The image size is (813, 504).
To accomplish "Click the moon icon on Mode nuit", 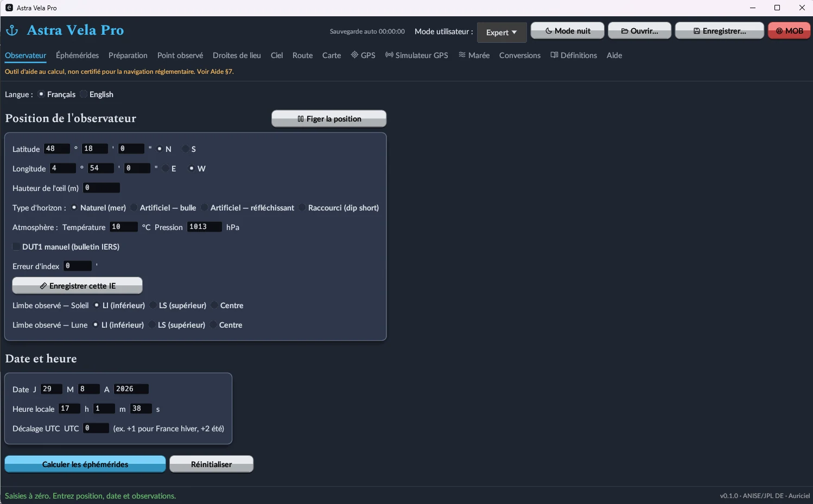I will (x=549, y=31).
